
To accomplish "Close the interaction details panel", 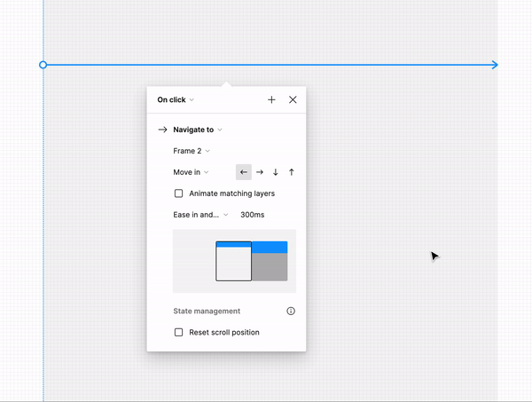I will (x=293, y=100).
